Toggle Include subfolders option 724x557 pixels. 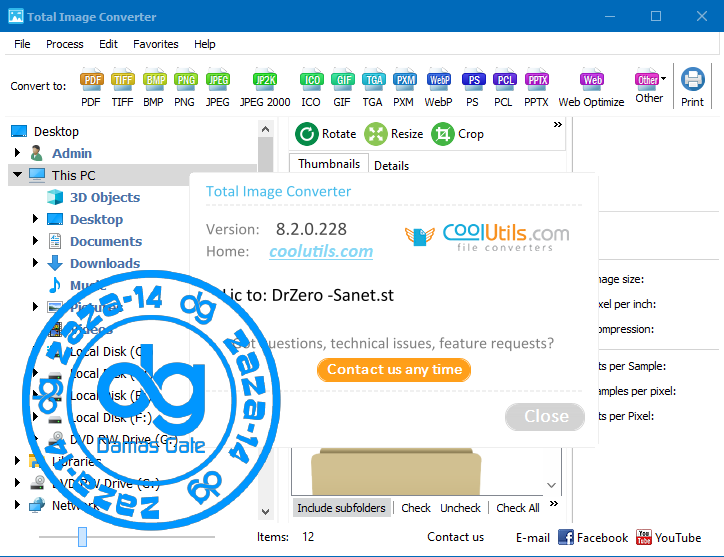pyautogui.click(x=341, y=508)
